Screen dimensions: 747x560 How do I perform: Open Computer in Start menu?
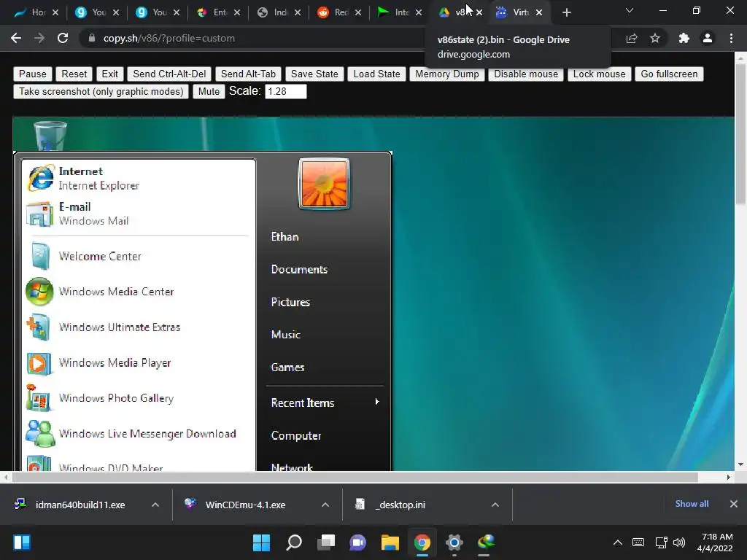296,436
